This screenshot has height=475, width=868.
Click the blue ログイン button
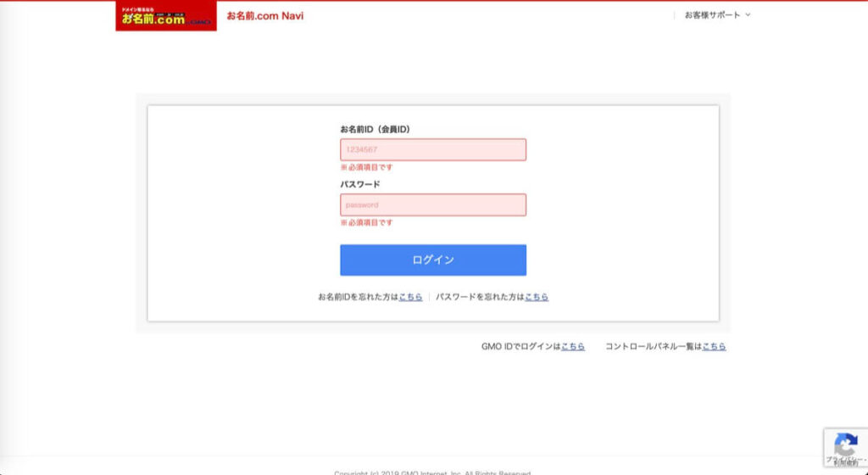tap(433, 260)
